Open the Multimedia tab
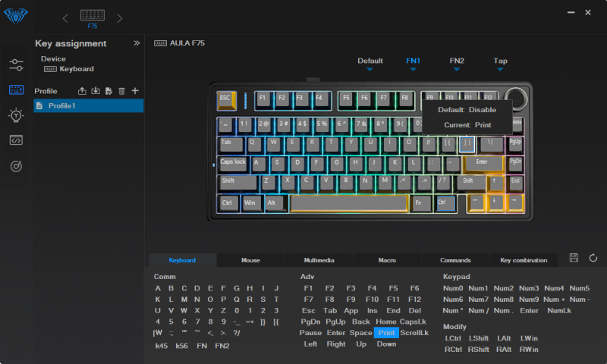607x364 pixels. tap(319, 260)
